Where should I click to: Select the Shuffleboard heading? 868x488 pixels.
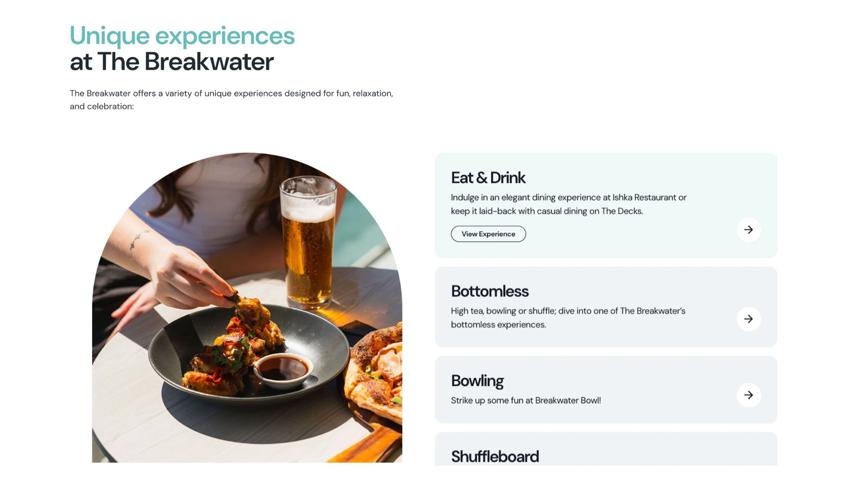pos(495,456)
